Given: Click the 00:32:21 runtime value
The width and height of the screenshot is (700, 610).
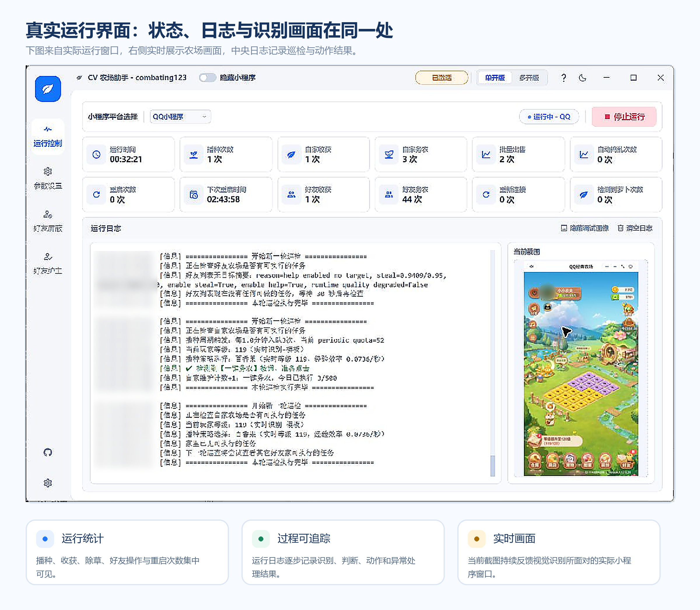Looking at the screenshot, I should click(126, 159).
